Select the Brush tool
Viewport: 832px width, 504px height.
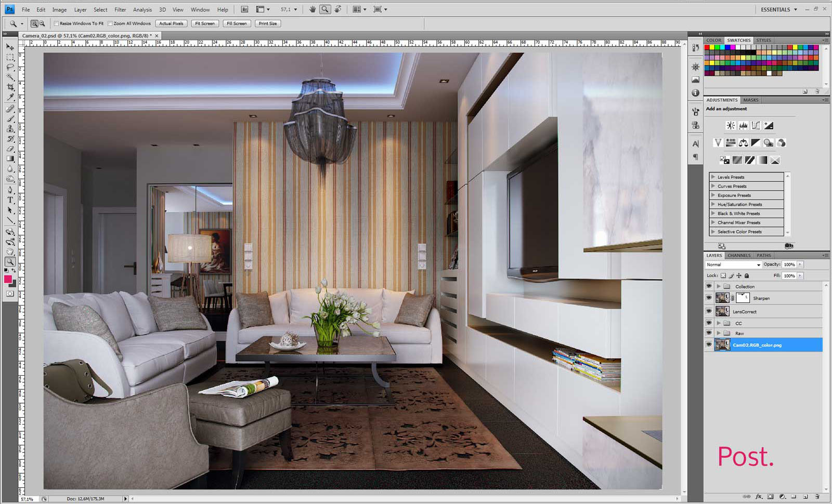(x=10, y=119)
